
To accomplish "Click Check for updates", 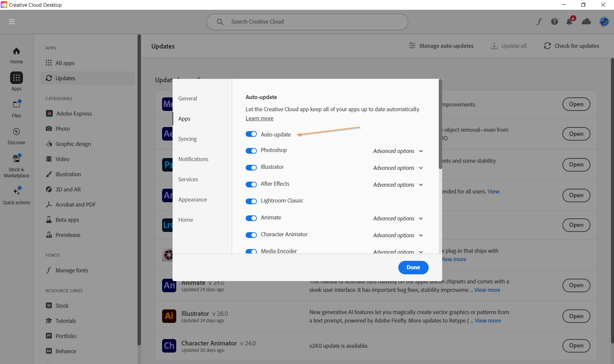I will click(x=572, y=46).
